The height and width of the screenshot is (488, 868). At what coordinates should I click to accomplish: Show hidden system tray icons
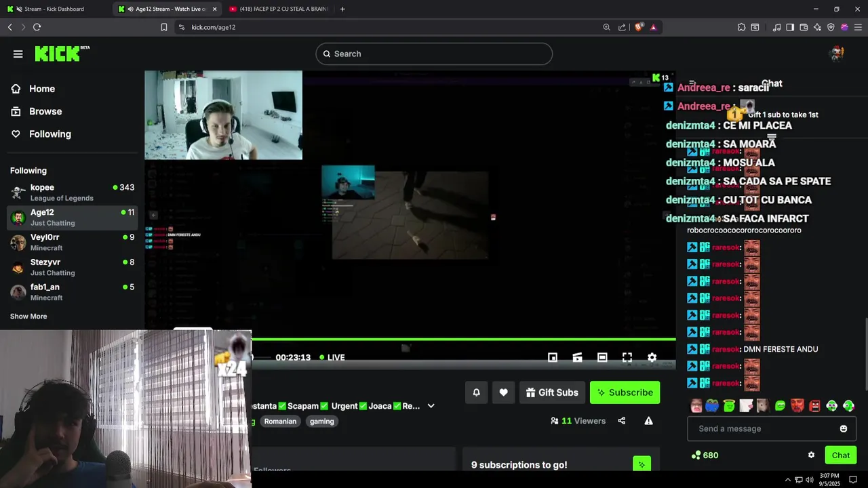(787, 480)
